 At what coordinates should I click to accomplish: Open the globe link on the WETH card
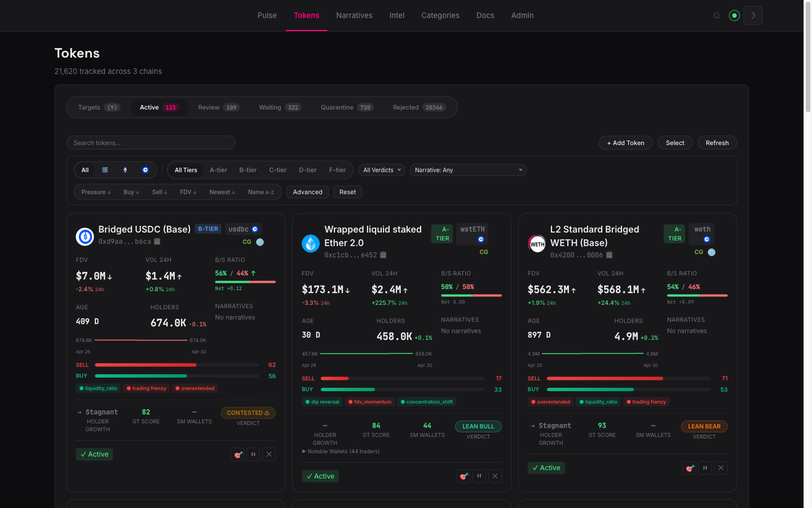(x=712, y=252)
